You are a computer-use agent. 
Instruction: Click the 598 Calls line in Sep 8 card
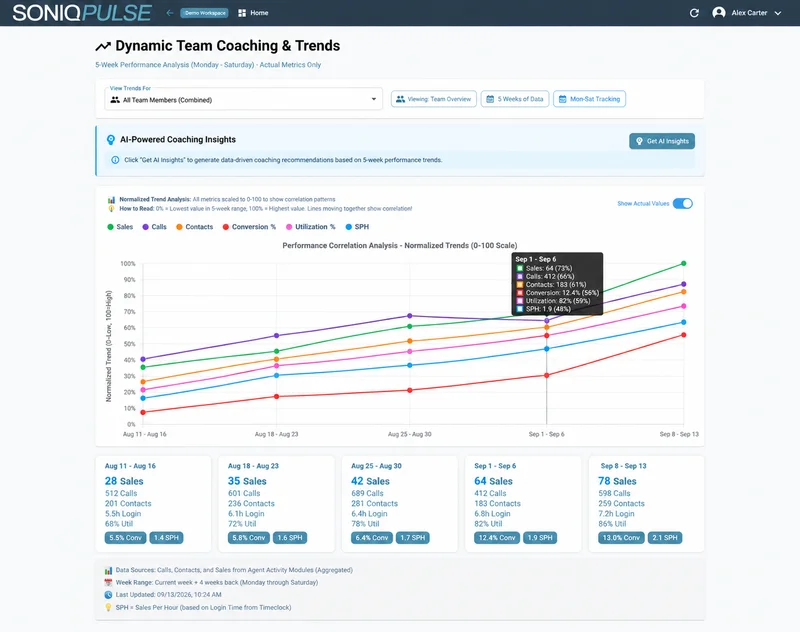pyautogui.click(x=614, y=493)
